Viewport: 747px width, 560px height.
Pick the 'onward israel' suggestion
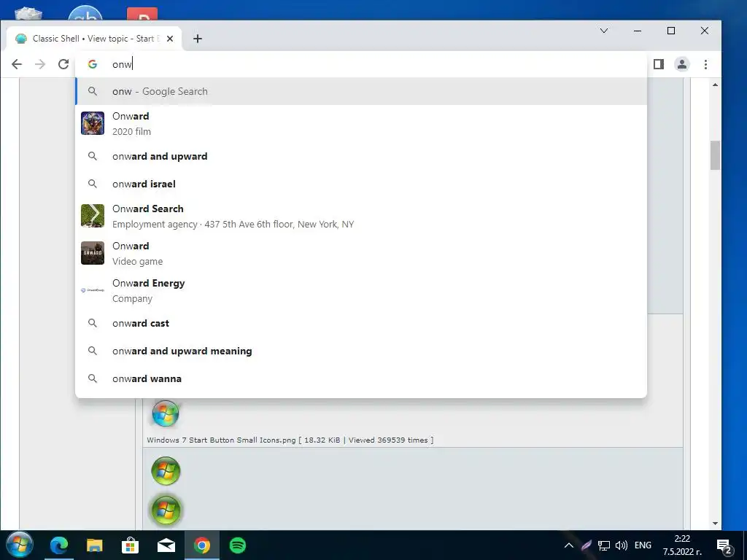click(x=361, y=184)
